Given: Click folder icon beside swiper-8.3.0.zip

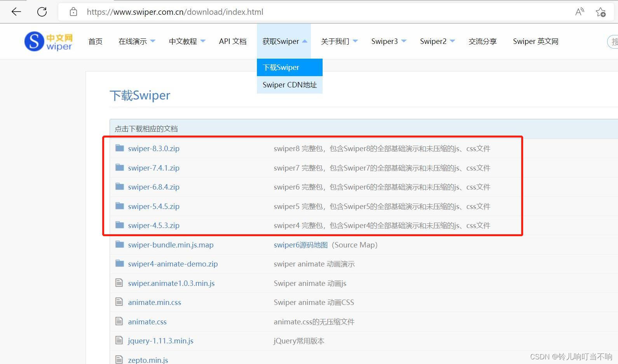Looking at the screenshot, I should pos(120,148).
